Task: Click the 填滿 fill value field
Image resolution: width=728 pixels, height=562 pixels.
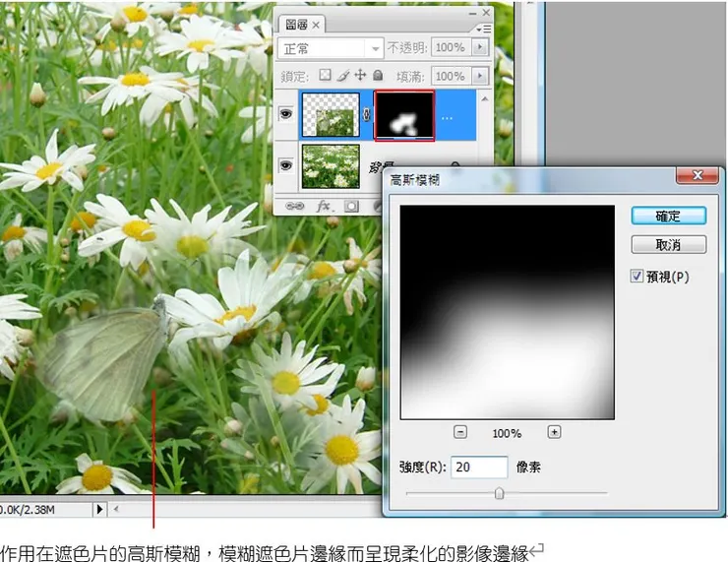Action: tap(451, 76)
